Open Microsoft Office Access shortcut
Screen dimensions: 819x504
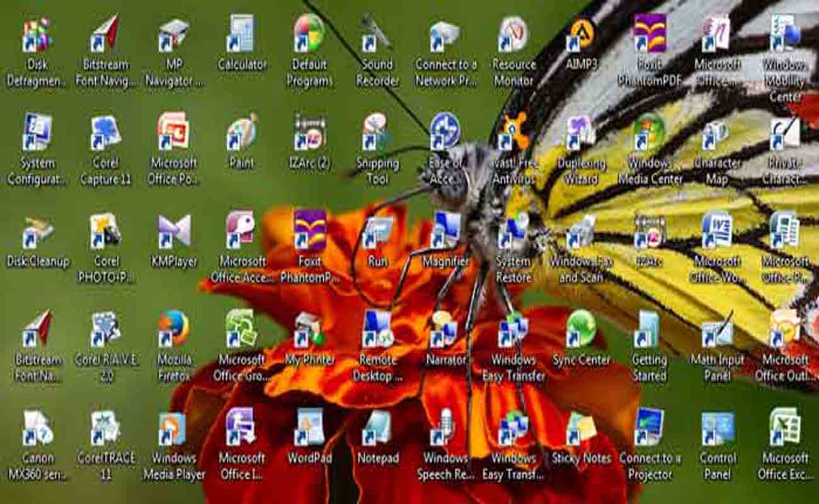coord(241,231)
